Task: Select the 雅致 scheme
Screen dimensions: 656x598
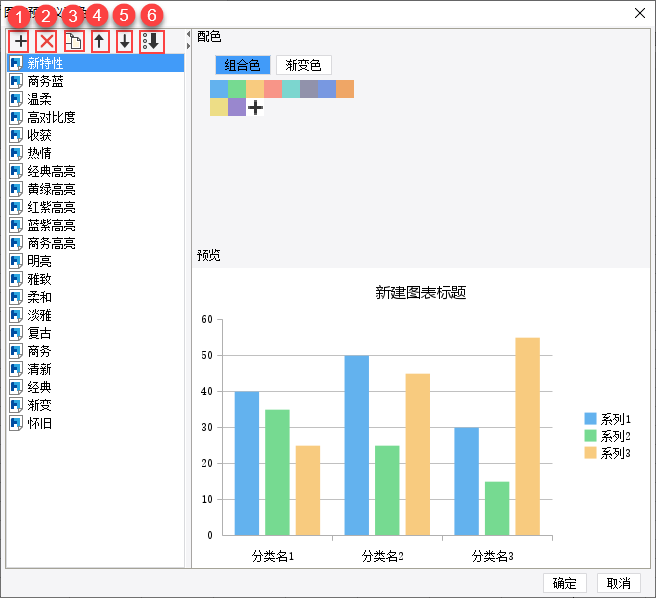Action: [x=96, y=279]
